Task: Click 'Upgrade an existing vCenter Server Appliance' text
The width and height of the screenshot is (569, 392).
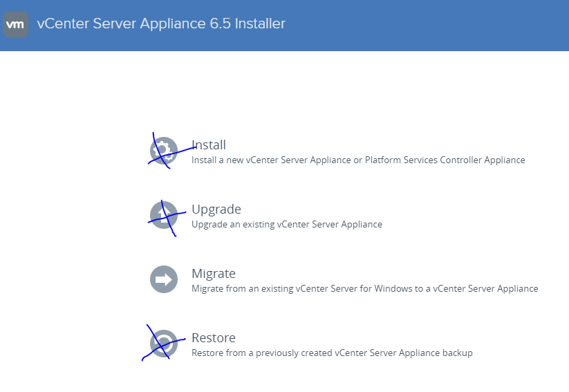Action: 286,225
